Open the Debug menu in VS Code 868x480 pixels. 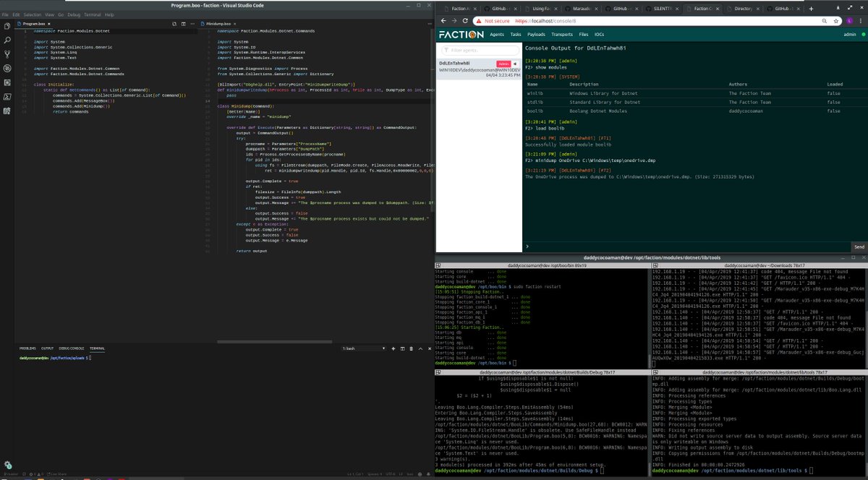(x=74, y=14)
